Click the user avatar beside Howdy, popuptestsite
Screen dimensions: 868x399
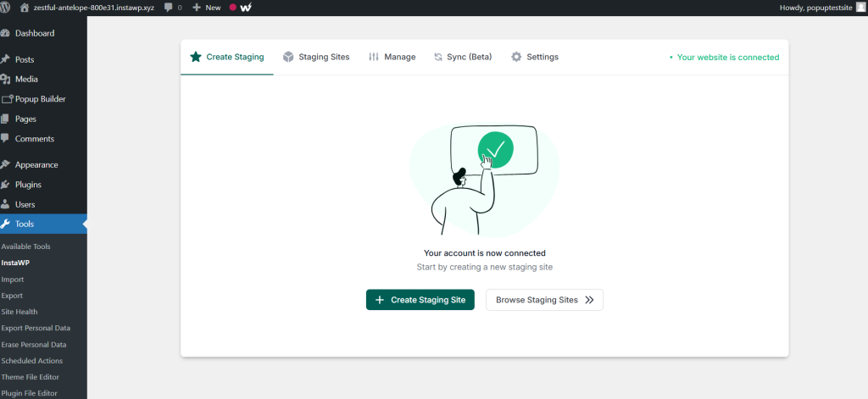coord(861,8)
